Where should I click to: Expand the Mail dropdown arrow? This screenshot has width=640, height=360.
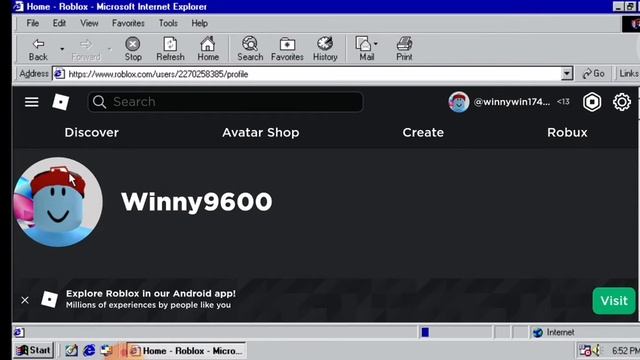pos(376,44)
